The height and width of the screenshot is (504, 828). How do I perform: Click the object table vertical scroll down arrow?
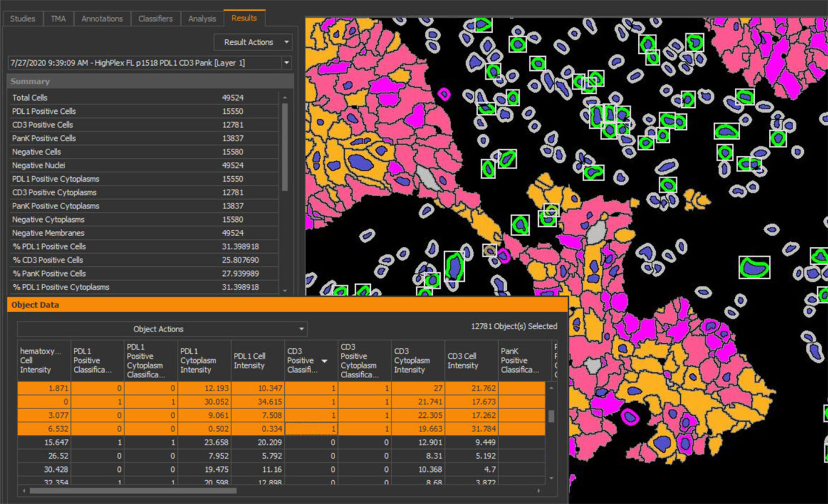pyautogui.click(x=551, y=478)
